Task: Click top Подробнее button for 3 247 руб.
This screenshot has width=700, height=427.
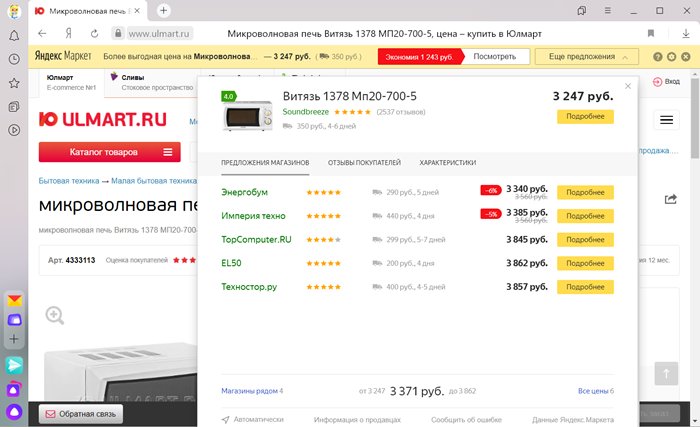Action: (585, 117)
